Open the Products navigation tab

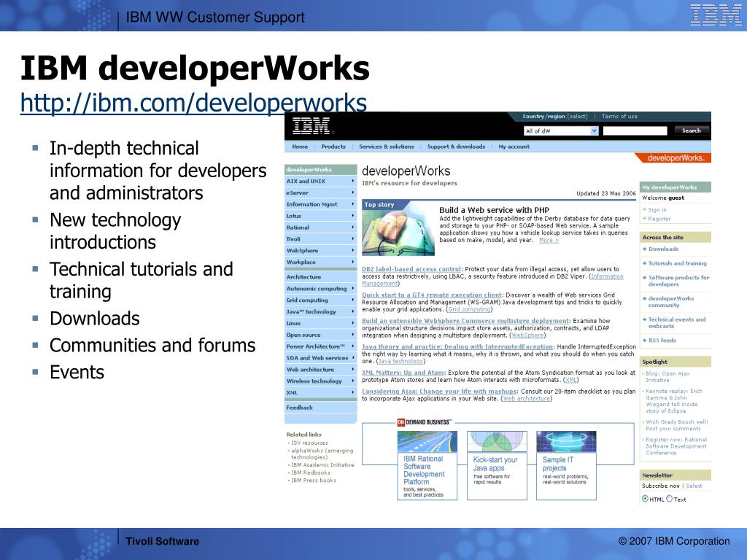coord(333,147)
